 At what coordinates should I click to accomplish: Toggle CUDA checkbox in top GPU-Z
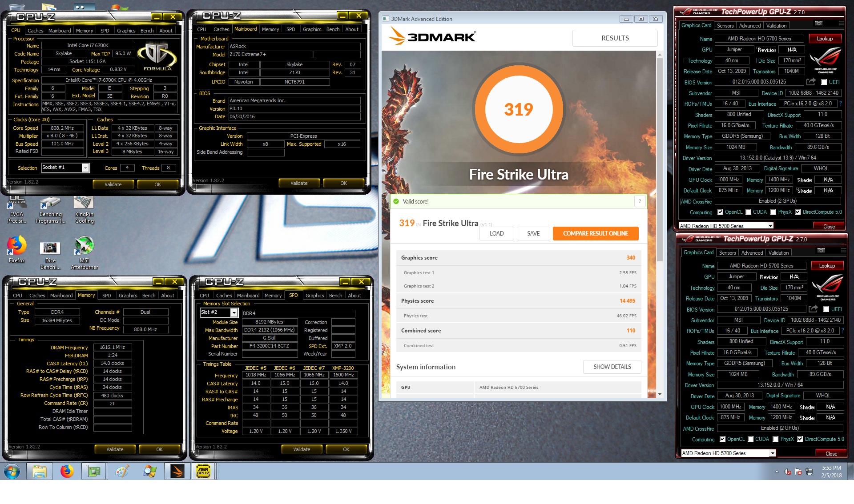[x=749, y=212]
